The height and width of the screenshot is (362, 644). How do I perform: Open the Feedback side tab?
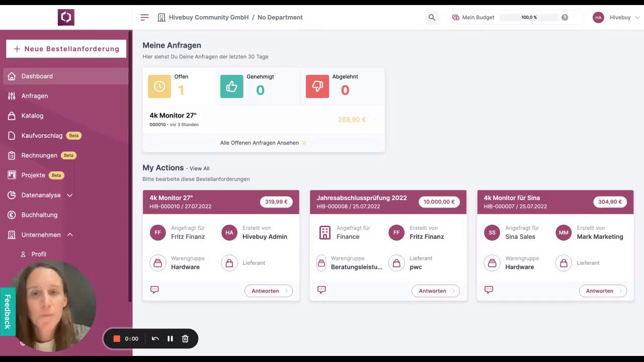pos(8,312)
